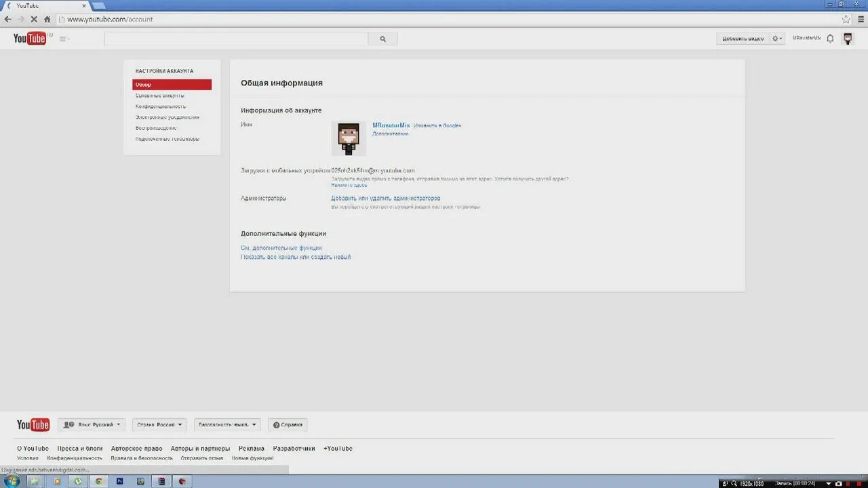Screen dimensions: 868x488
Task: Open the Страна: Россия country dropdown
Action: [x=159, y=425]
